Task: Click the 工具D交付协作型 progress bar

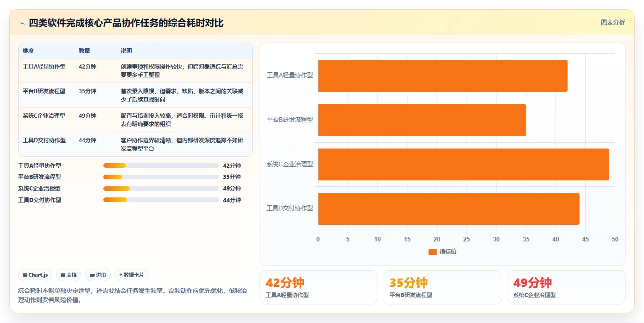Action: click(x=161, y=200)
